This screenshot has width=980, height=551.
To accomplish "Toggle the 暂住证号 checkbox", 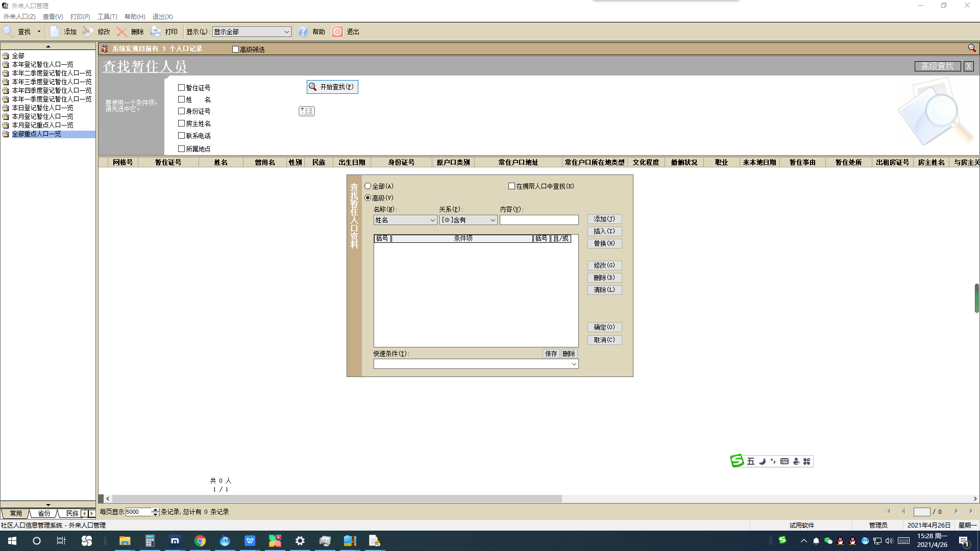I will tap(182, 87).
